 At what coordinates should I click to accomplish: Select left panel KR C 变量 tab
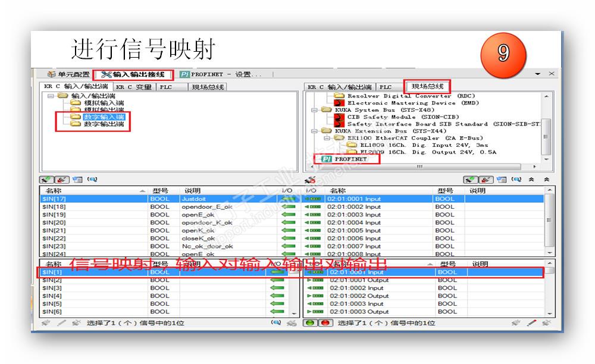point(133,87)
